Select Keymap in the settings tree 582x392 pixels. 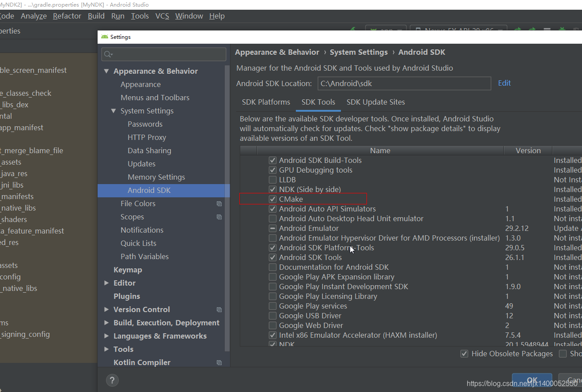tap(128, 270)
